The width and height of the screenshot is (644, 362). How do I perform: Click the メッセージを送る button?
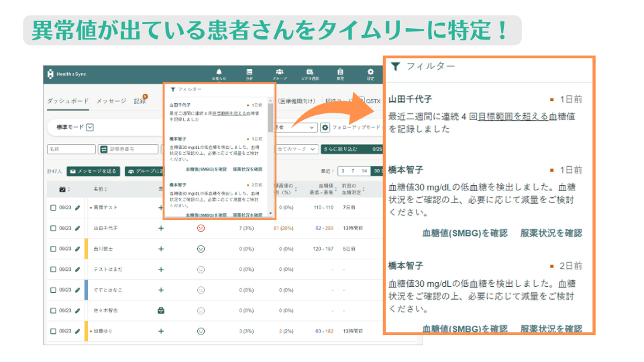click(x=93, y=171)
